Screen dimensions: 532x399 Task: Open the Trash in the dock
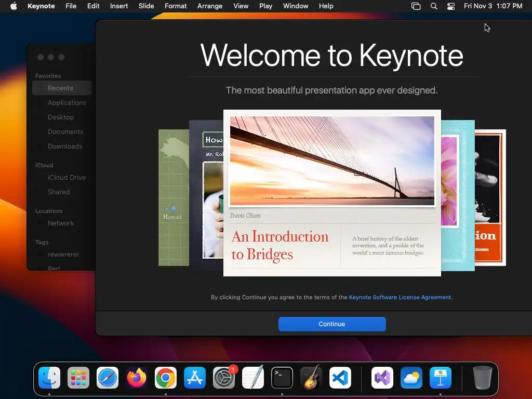point(483,378)
